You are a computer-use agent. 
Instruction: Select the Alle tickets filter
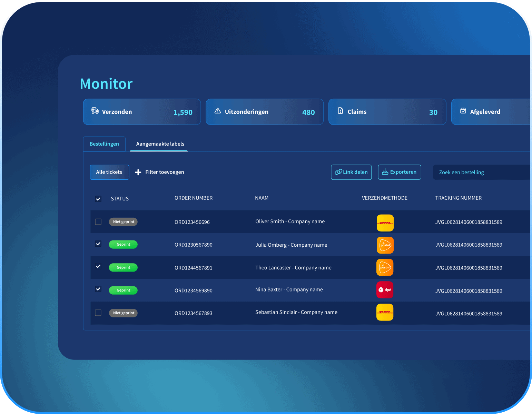(x=109, y=172)
